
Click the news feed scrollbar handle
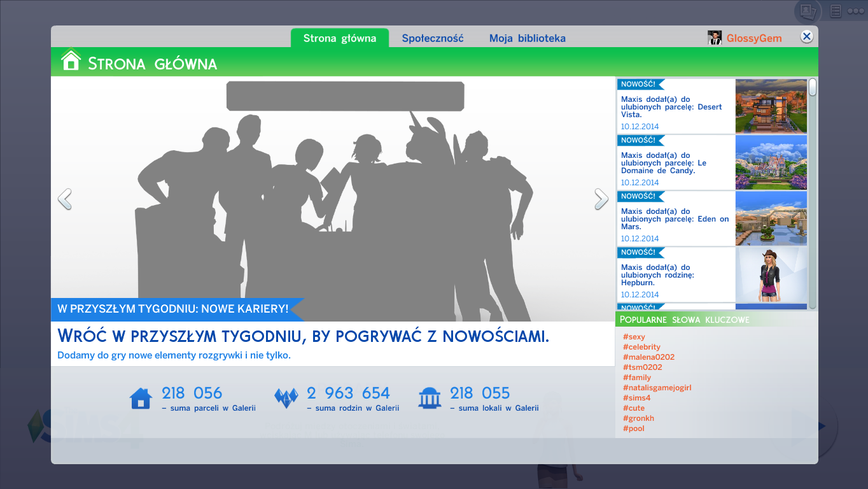click(812, 87)
